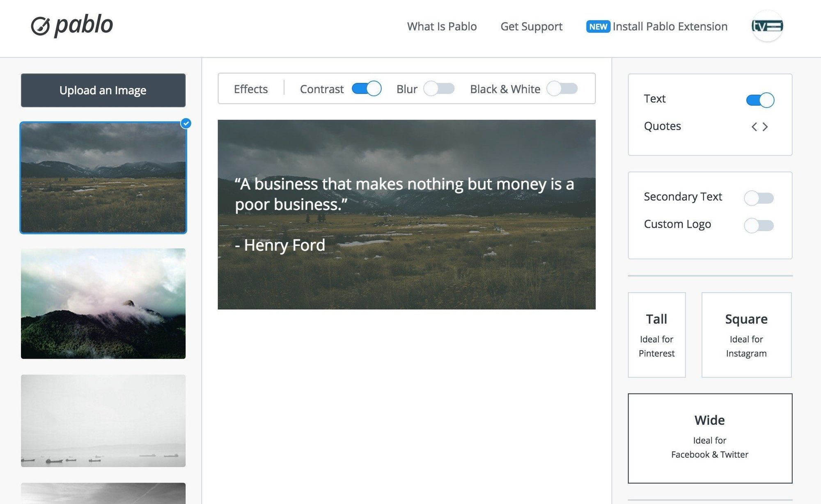Go to next quote arrow
821x504 pixels.
click(765, 127)
